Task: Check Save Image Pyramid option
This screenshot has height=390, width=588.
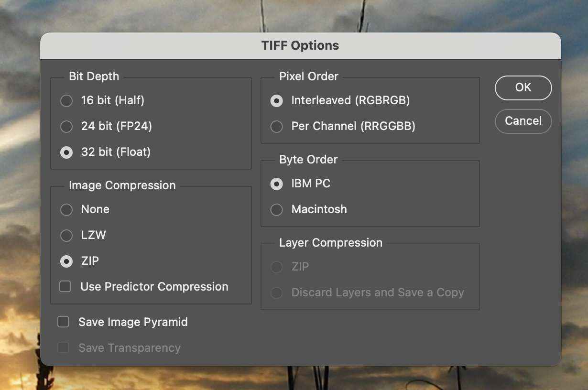Action: [63, 322]
